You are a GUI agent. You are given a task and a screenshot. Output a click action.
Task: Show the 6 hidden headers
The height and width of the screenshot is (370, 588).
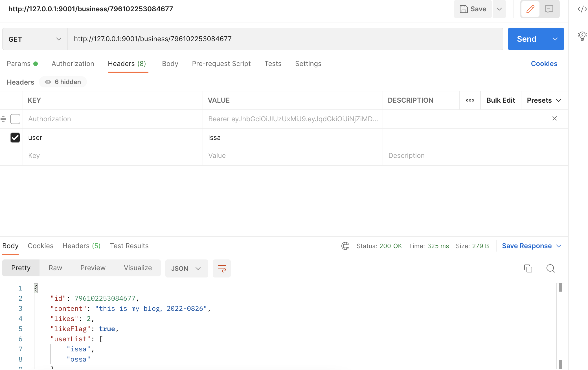coord(63,82)
